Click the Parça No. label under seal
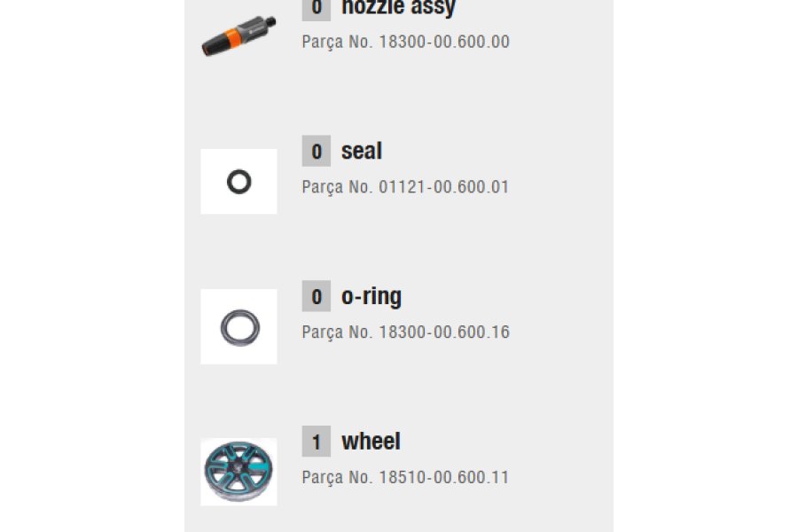 click(338, 188)
